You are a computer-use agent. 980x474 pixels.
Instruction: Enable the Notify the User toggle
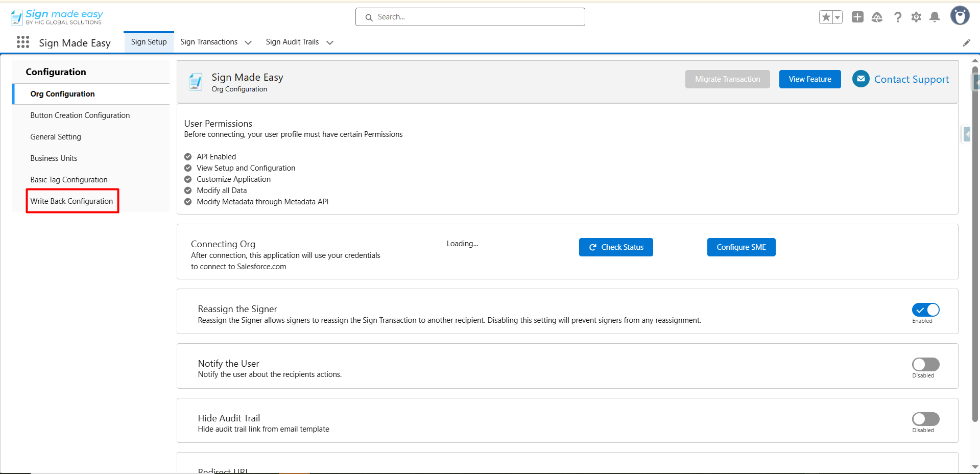925,365
